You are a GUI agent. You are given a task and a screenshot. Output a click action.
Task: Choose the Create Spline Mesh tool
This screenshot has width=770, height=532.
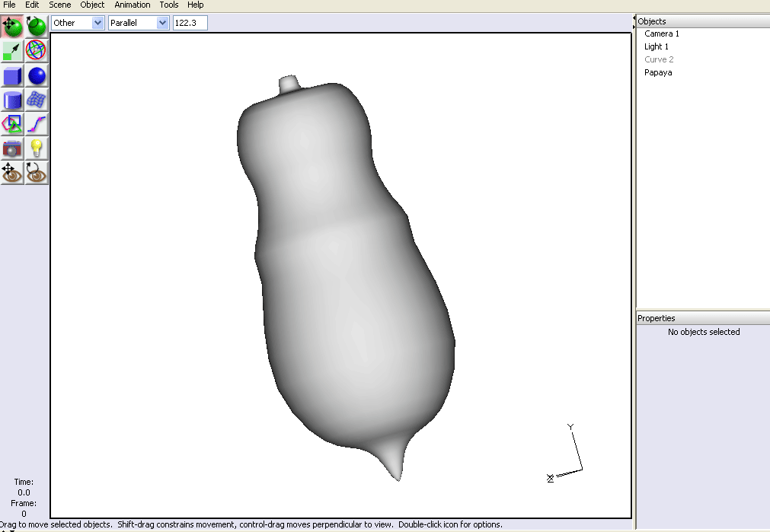(x=37, y=100)
